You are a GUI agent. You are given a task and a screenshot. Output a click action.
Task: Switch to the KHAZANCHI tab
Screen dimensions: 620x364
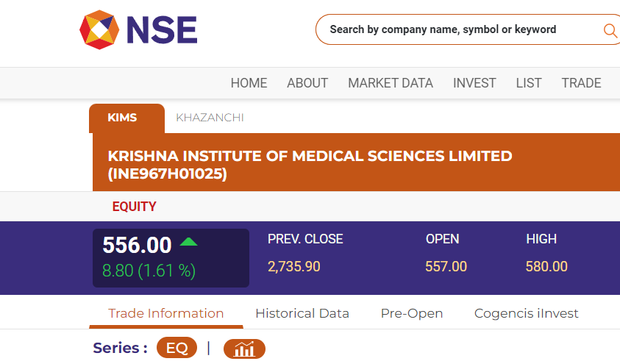pos(210,118)
